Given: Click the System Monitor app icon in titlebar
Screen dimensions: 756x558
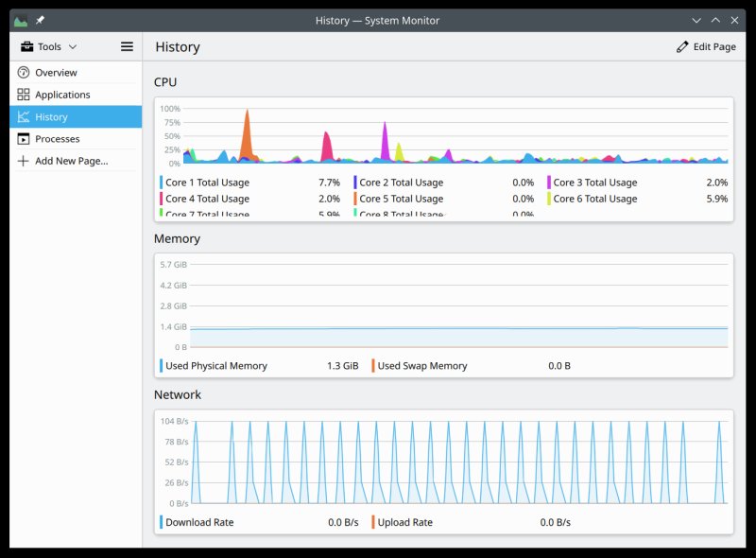Looking at the screenshot, I should coord(21,20).
